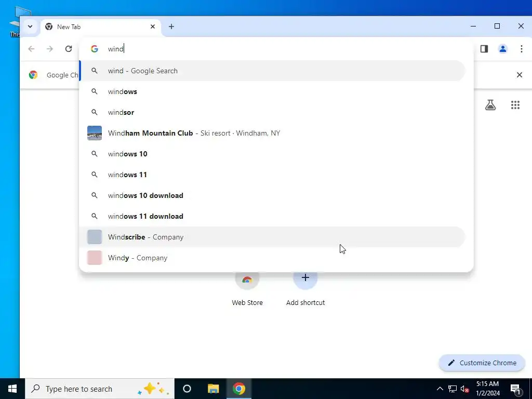Go back using the back arrow
Screen dimensions: 532x399
click(31, 49)
